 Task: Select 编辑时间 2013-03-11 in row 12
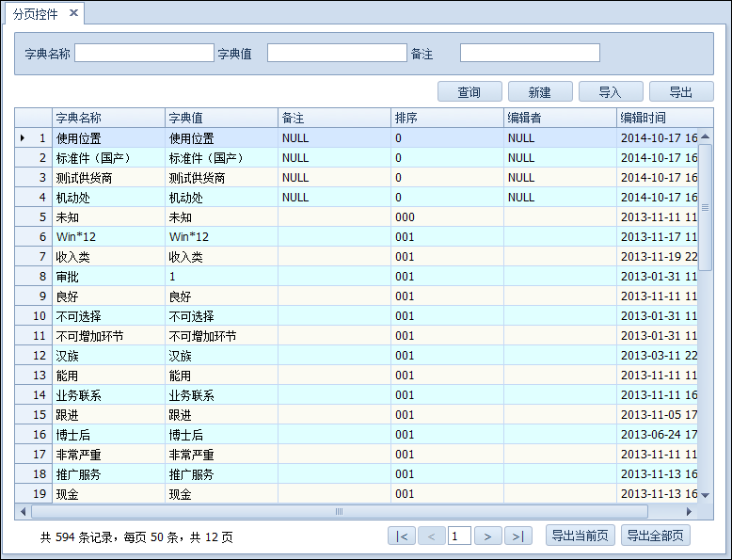coord(658,356)
